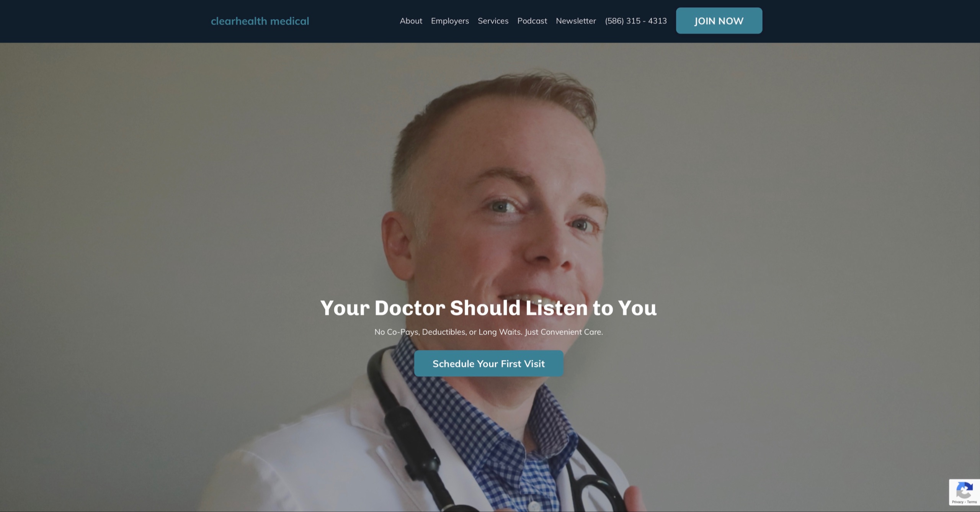Image resolution: width=980 pixels, height=512 pixels.
Task: Click Schedule Your First Visit button
Action: tap(488, 363)
